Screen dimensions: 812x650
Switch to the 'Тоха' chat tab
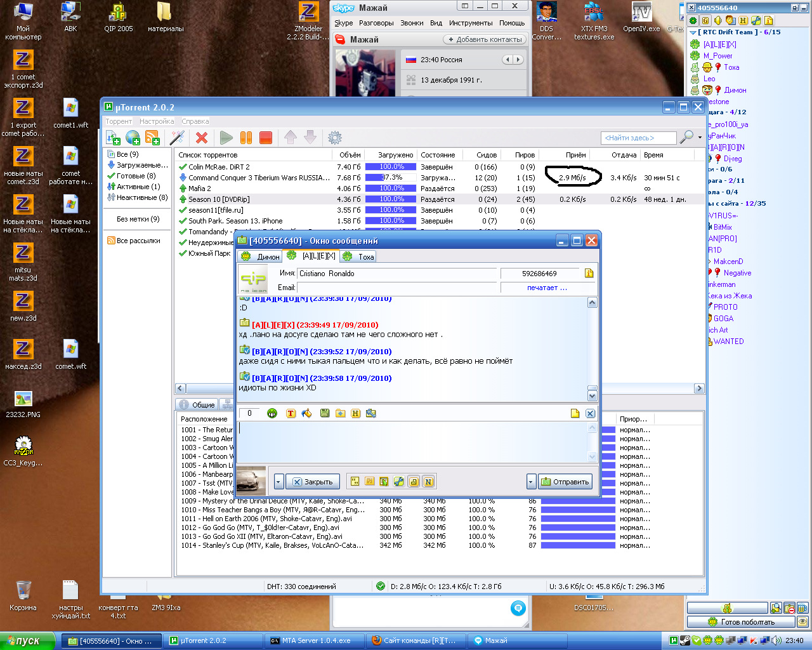[x=359, y=256]
